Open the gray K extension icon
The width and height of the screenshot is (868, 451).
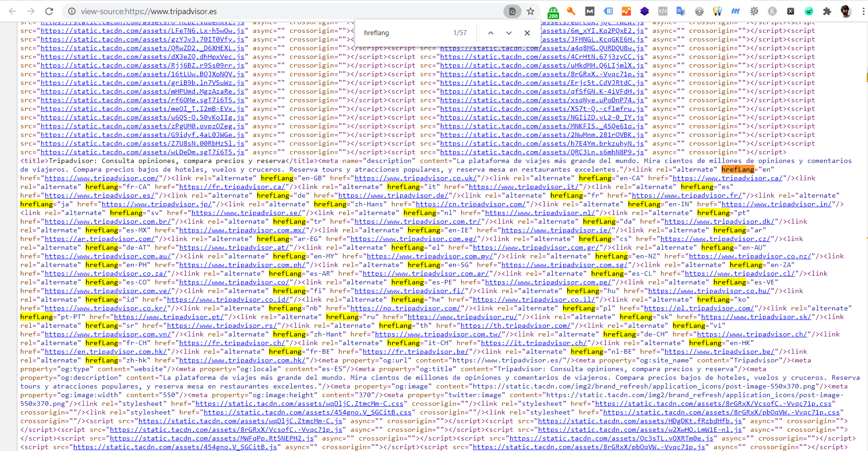[x=772, y=11]
